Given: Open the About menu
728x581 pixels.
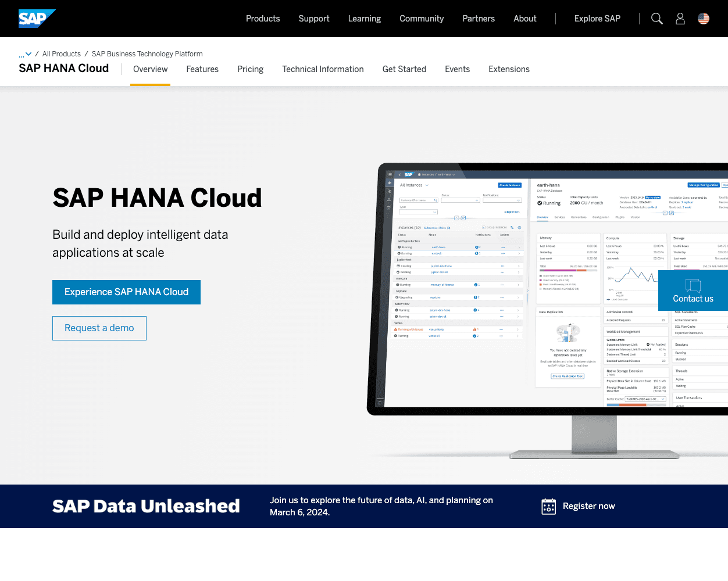Looking at the screenshot, I should click(525, 19).
